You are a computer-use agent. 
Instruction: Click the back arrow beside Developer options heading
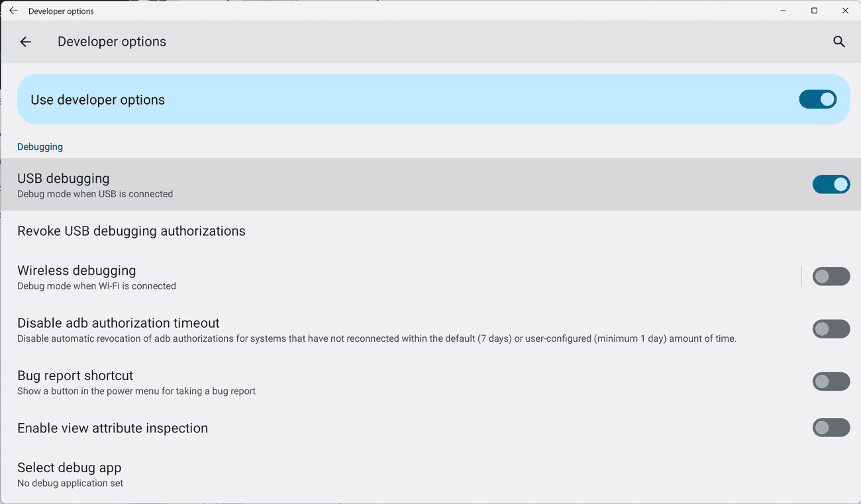click(25, 42)
